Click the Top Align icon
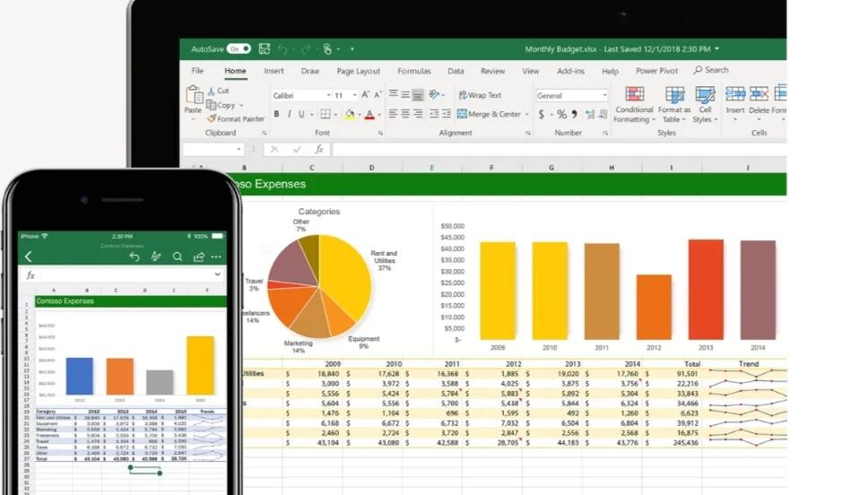Image resolution: width=868 pixels, height=495 pixels. (x=393, y=95)
